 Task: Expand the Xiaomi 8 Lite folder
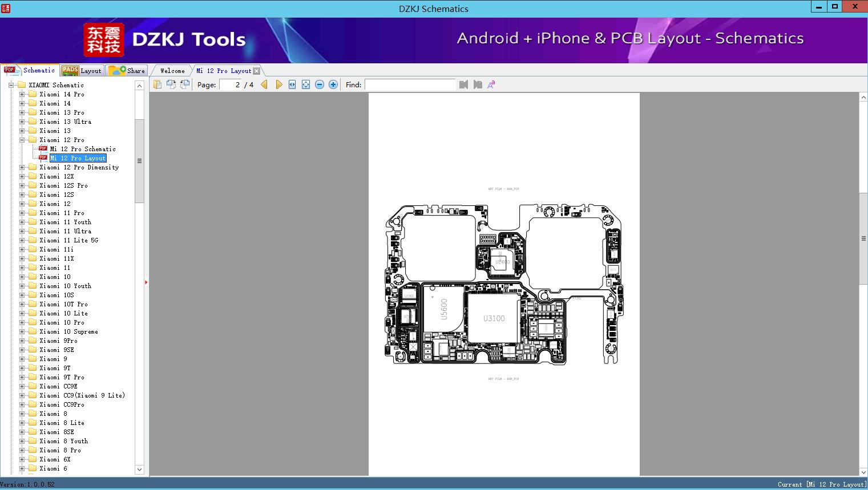pos(22,423)
